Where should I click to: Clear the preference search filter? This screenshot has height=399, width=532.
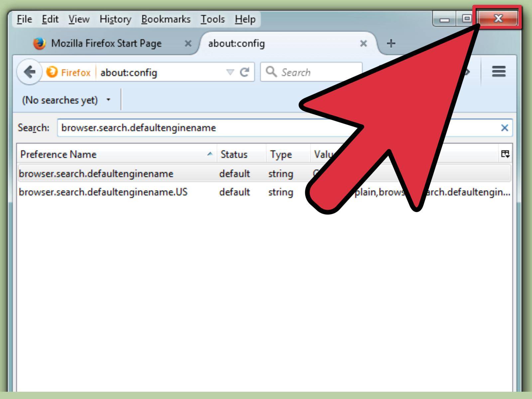pyautogui.click(x=504, y=128)
